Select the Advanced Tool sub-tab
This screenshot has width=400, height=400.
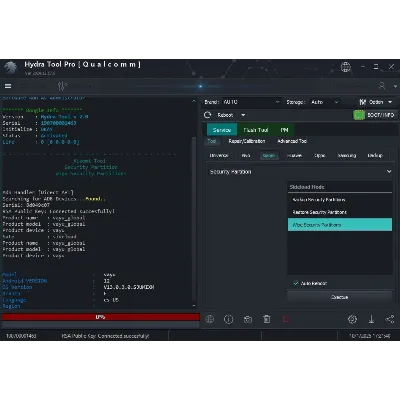point(292,141)
